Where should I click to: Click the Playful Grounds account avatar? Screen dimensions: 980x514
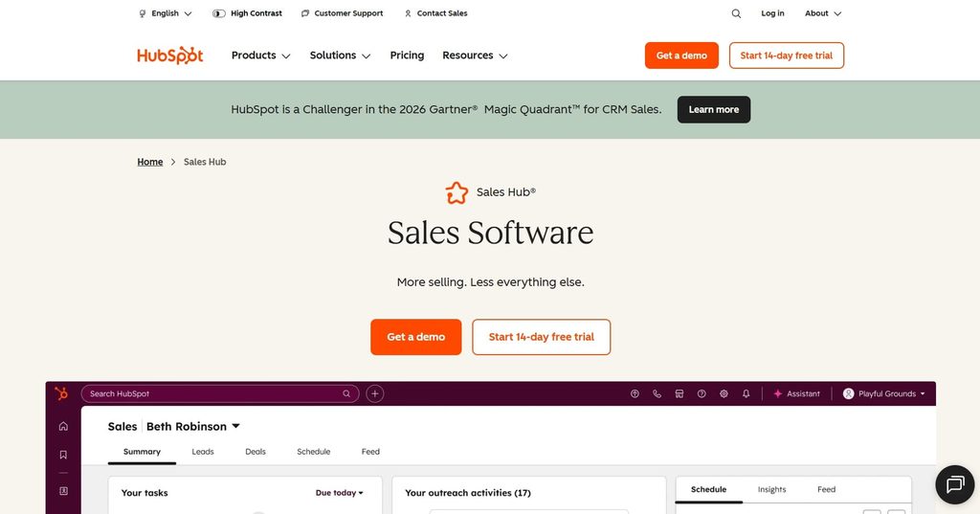pyautogui.click(x=848, y=393)
